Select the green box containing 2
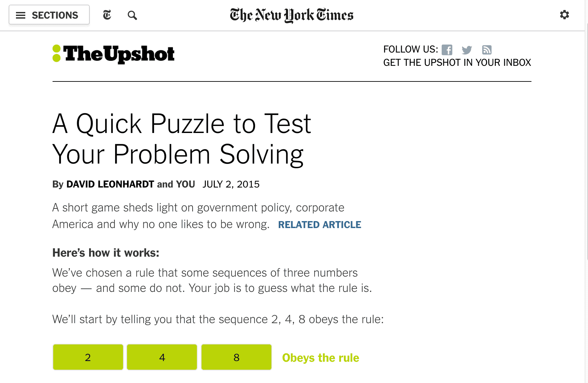588x383 pixels. click(88, 357)
